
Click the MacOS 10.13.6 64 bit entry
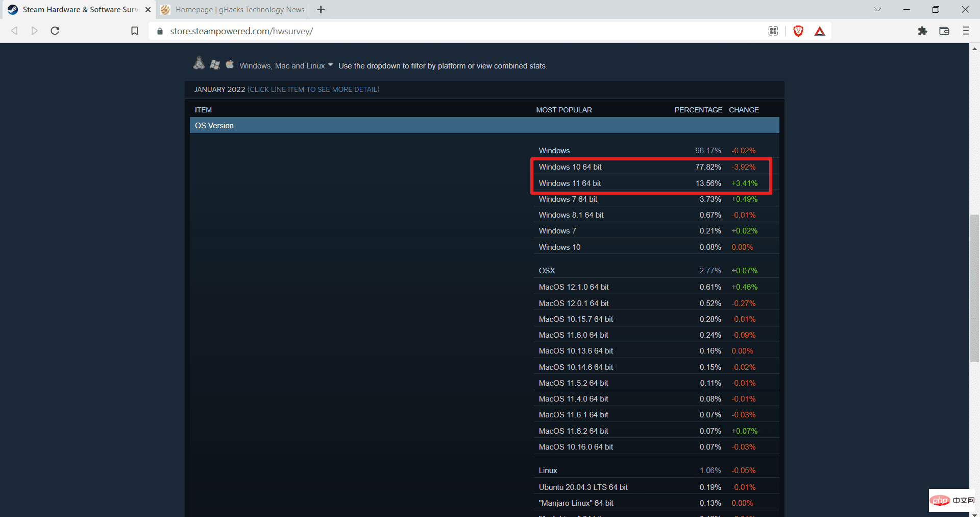(x=576, y=351)
